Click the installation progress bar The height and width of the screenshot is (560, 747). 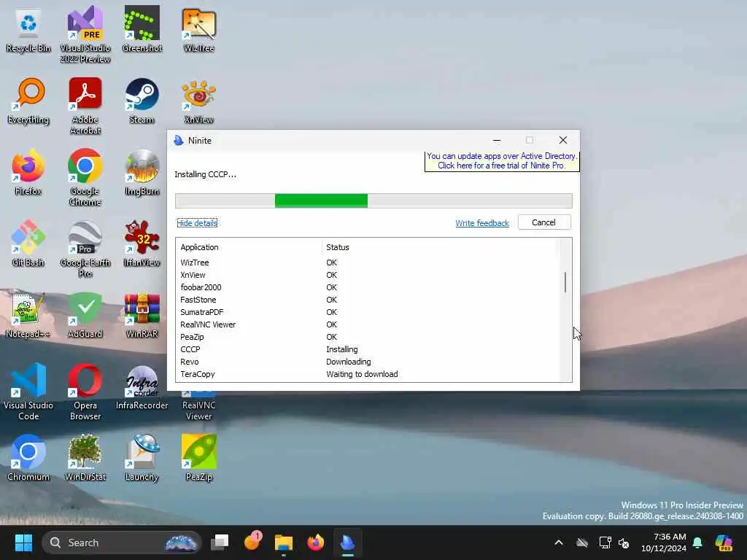[x=373, y=201]
